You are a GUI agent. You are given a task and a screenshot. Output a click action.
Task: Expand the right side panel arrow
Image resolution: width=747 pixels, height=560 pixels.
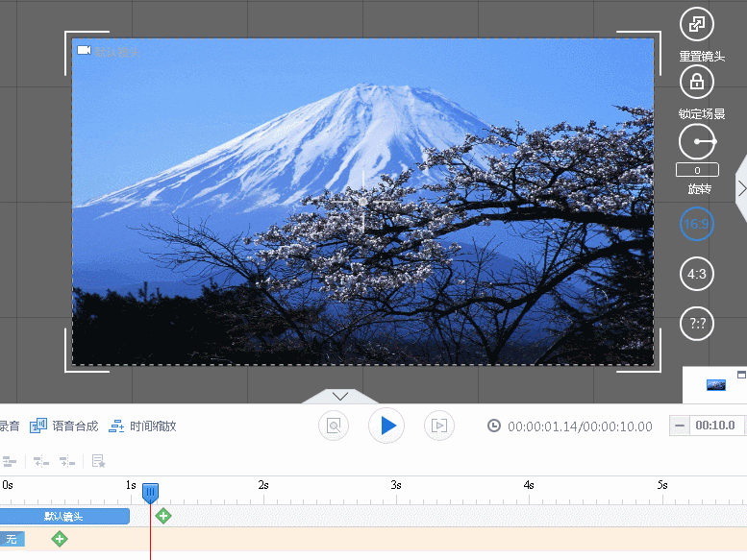pos(742,188)
